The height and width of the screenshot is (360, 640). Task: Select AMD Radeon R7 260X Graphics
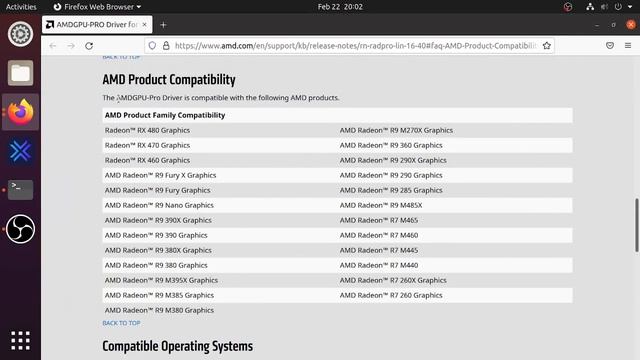point(393,280)
